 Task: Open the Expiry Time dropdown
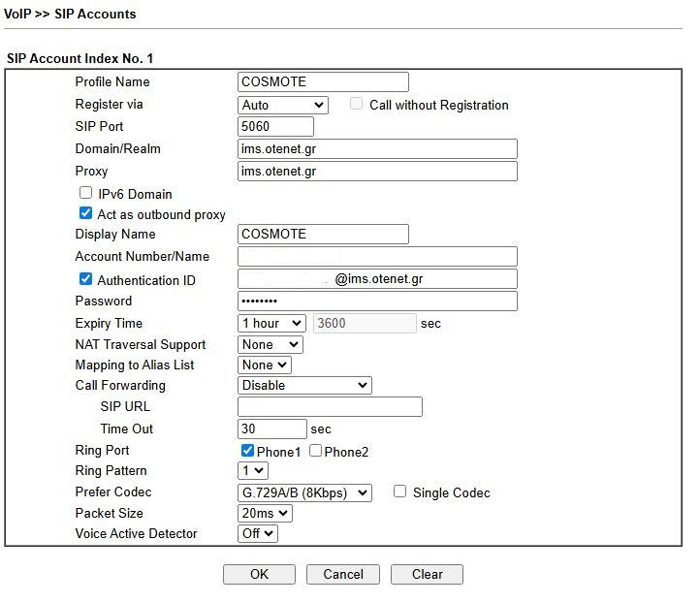pyautogui.click(x=271, y=323)
